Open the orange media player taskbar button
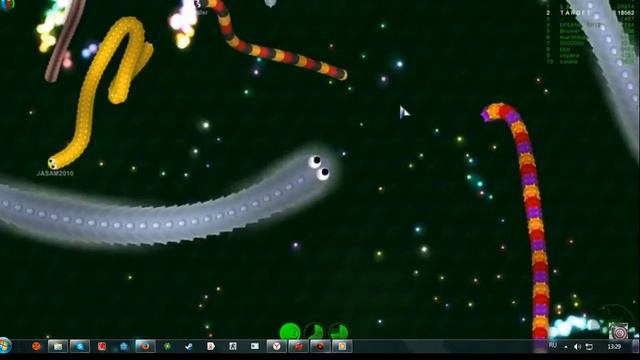This screenshot has height=360, width=640. coord(342,346)
